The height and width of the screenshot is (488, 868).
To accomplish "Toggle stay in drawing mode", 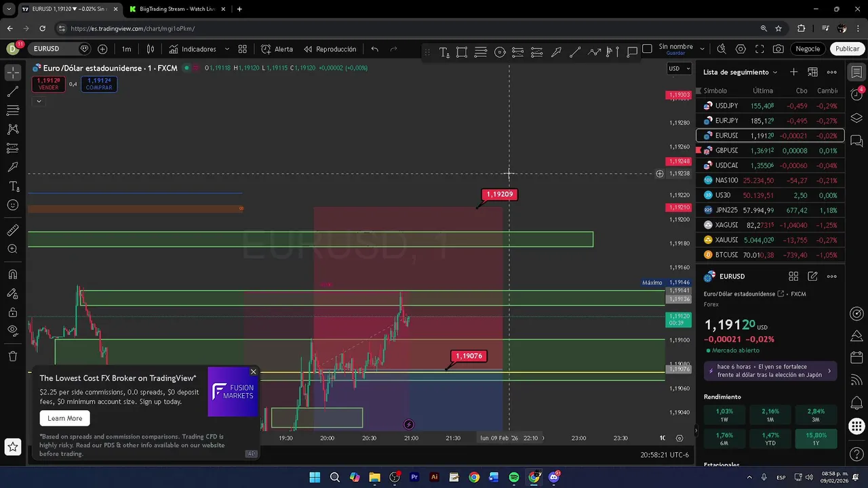I will click(x=13, y=293).
